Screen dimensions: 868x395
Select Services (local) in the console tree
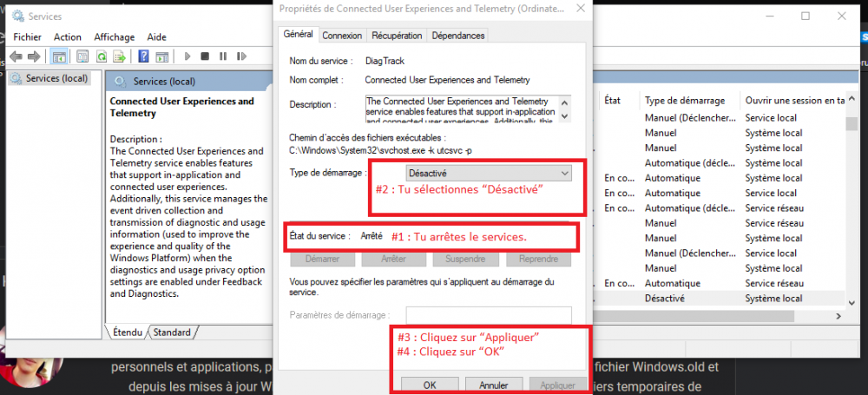56,78
